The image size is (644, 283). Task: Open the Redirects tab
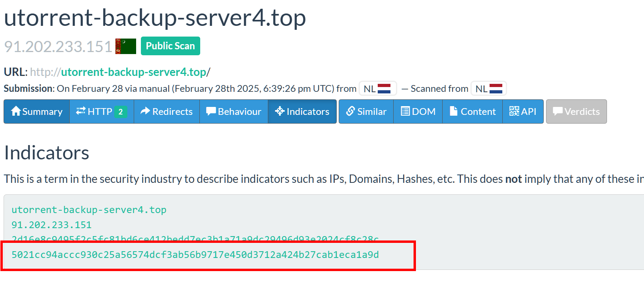click(167, 112)
